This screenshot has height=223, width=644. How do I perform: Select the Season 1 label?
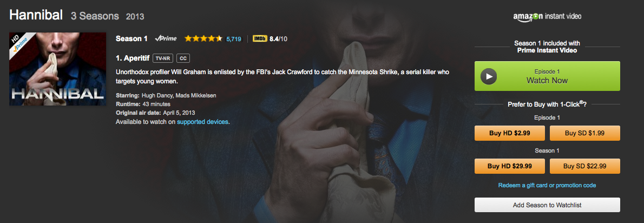click(132, 38)
